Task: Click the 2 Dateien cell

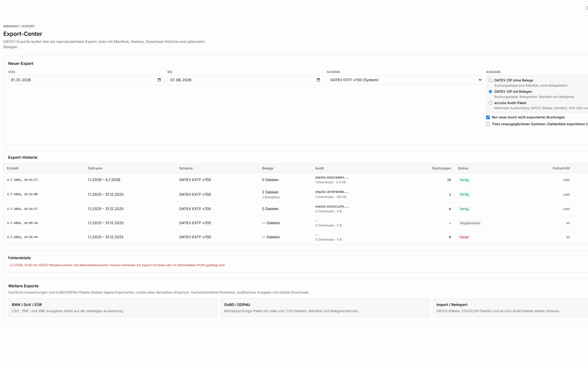Action: (270, 192)
